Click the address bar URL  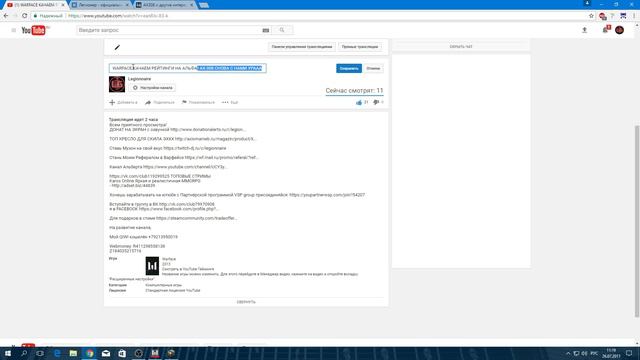118,16
